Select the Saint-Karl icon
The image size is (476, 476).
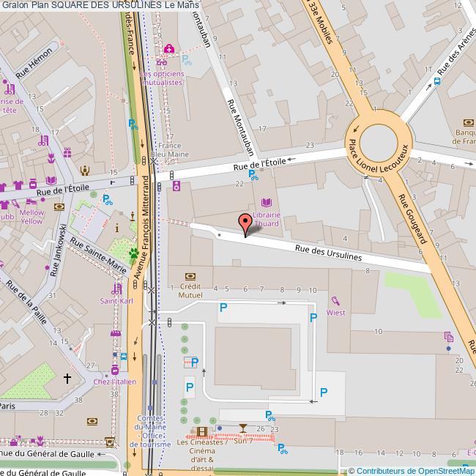click(116, 290)
